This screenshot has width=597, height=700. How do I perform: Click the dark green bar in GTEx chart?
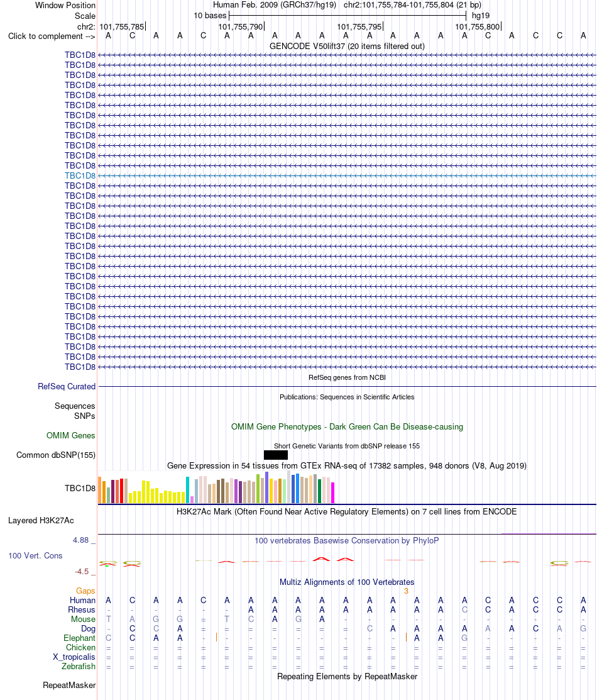coord(319,491)
